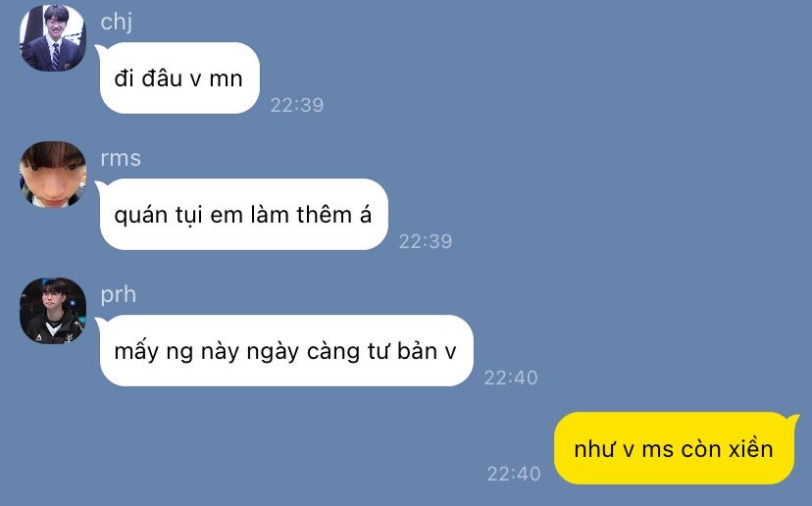Screen dimensions: 812x506
Task: Open rms's profile avatar
Action: click(x=53, y=174)
